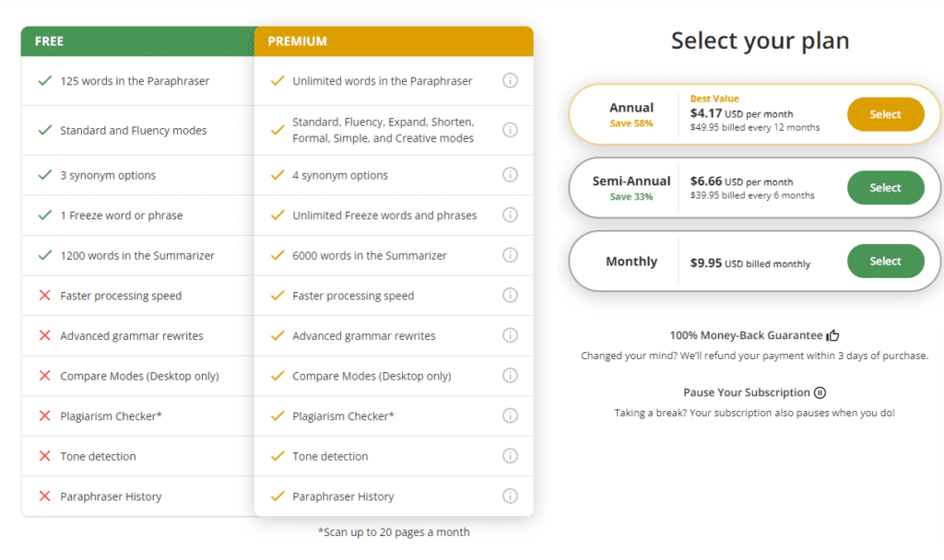
Task: Open info for Compare Modes feature
Action: [510, 376]
